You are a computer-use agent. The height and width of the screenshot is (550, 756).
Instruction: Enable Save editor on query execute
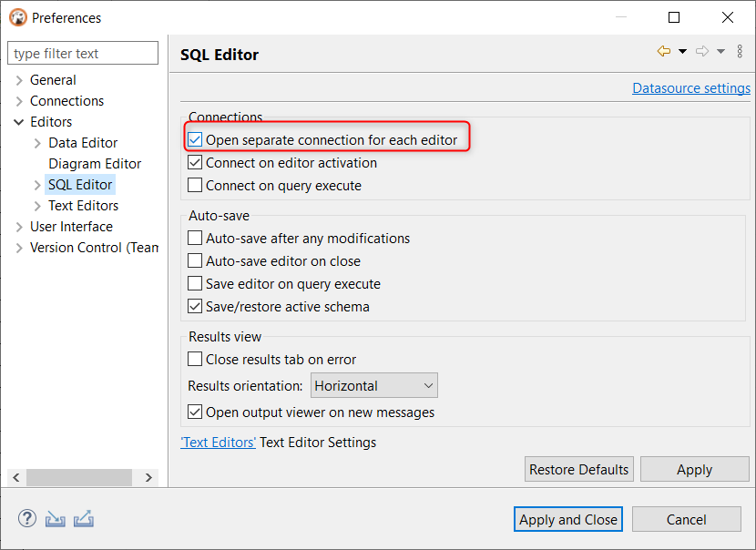pos(195,283)
